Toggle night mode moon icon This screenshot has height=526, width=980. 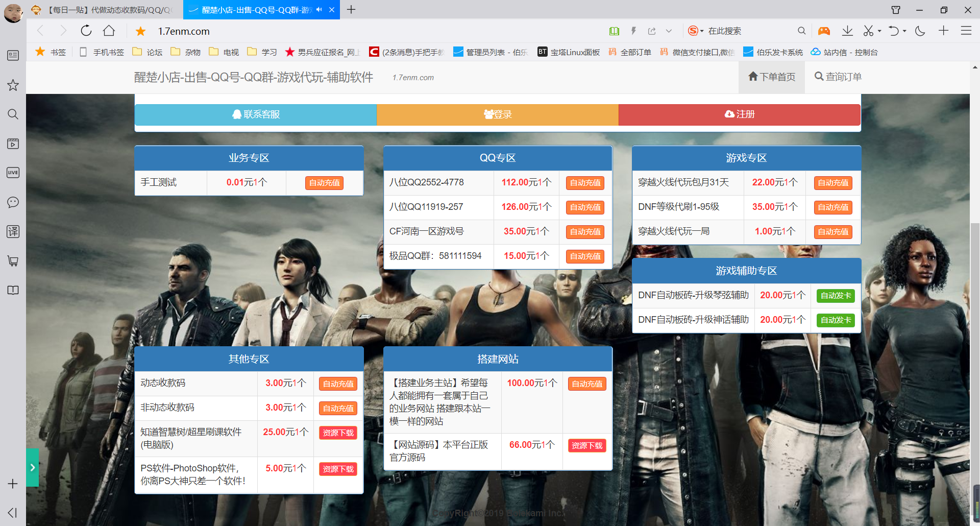click(x=920, y=31)
